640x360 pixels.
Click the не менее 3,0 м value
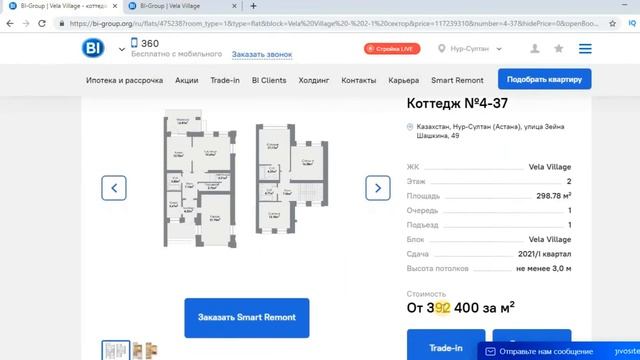(544, 269)
